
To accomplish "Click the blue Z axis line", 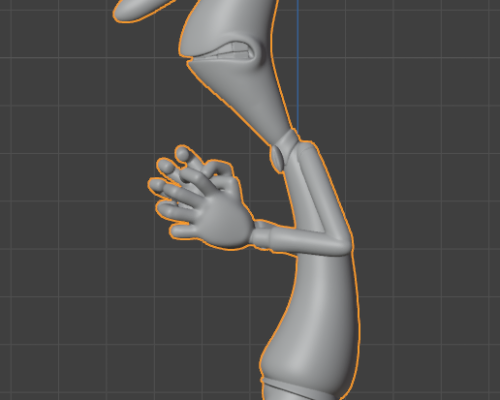I will [x=297, y=65].
